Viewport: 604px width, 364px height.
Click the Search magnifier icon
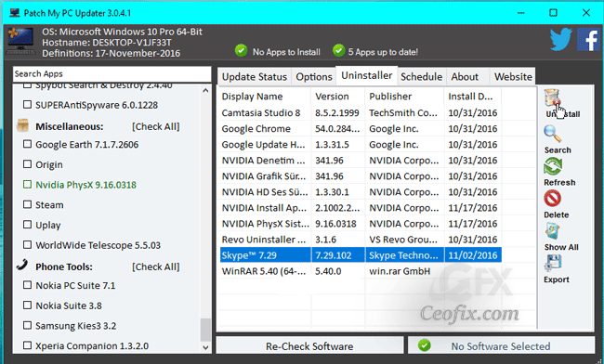pos(552,134)
